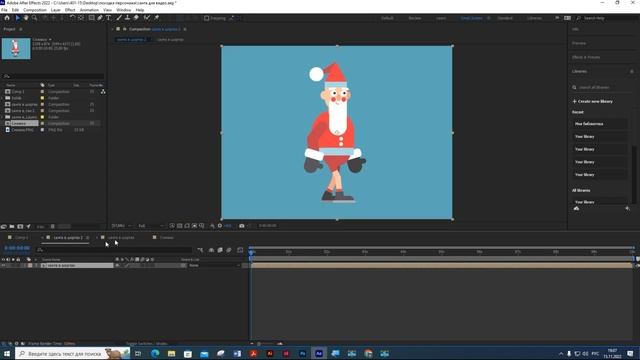Screen dimensions: 640x360
Task: Select the PNG file item in Project panel
Action: [x=22, y=130]
